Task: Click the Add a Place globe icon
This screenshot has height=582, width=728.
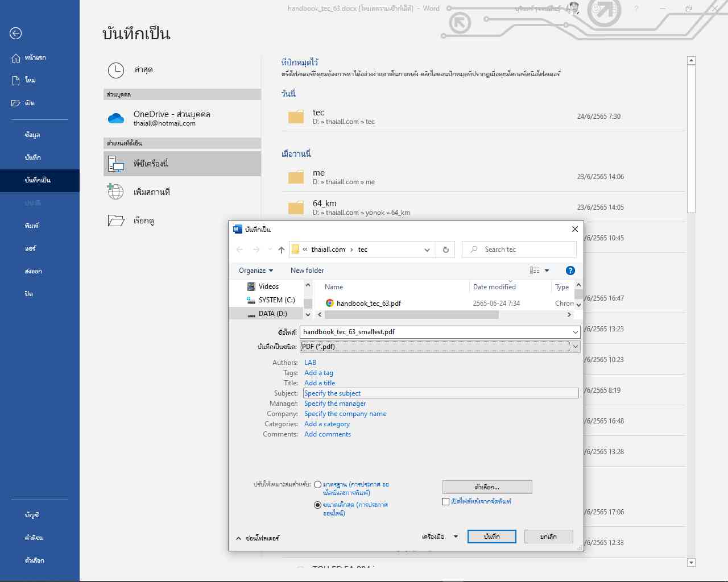Action: 116,192
